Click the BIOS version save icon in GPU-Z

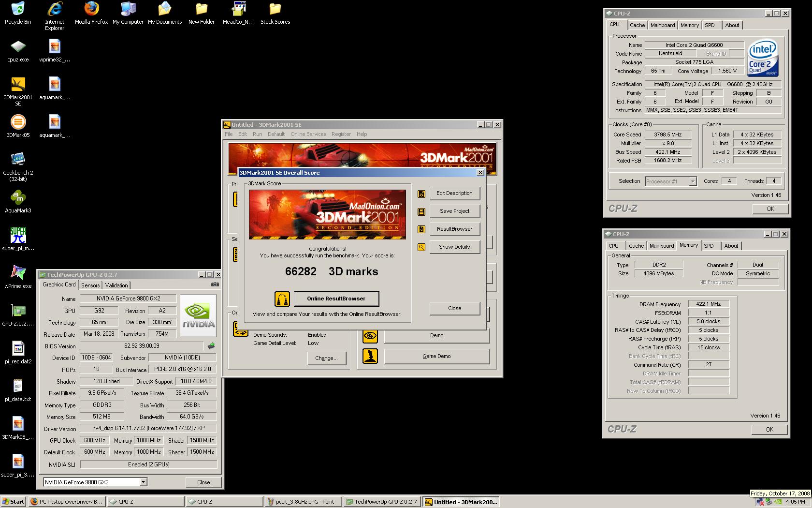click(x=211, y=346)
